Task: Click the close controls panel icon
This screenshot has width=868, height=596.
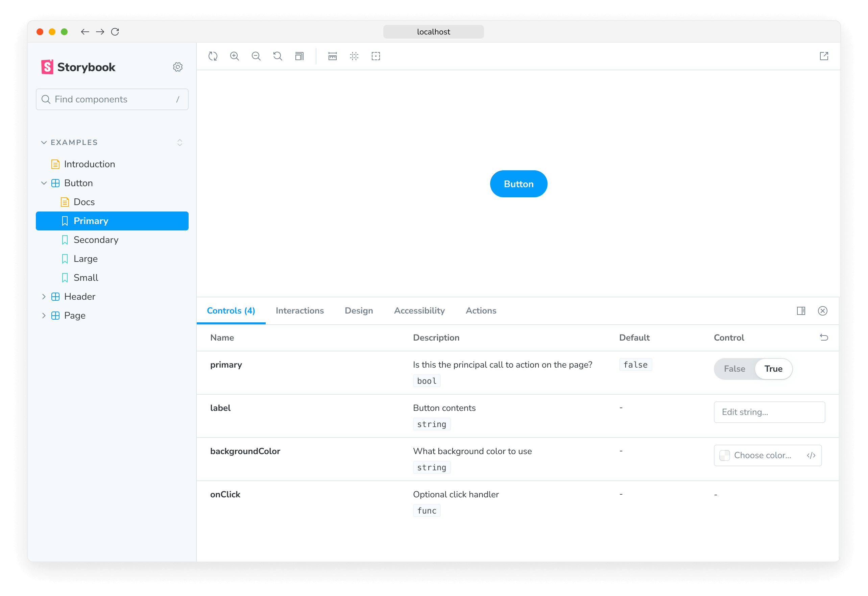Action: point(823,311)
